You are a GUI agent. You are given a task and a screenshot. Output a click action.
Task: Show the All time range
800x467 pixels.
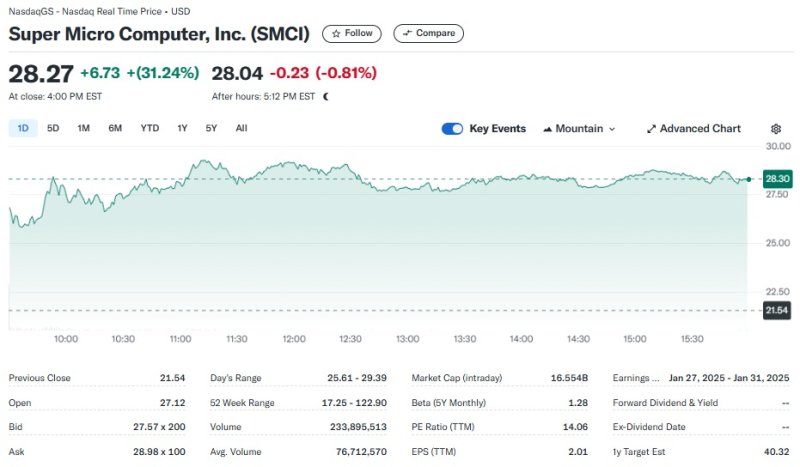point(241,128)
